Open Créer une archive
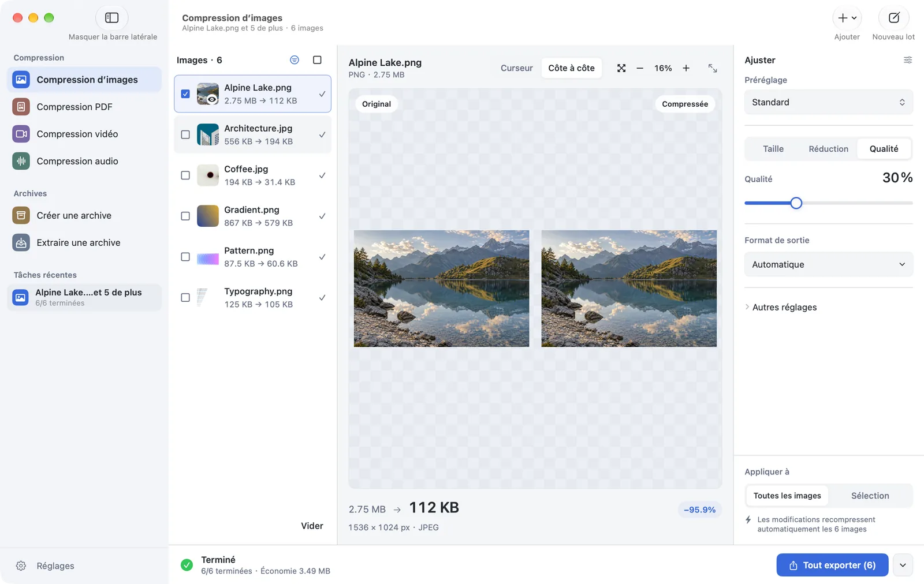Screen dimensions: 924x584 click(x=84, y=215)
